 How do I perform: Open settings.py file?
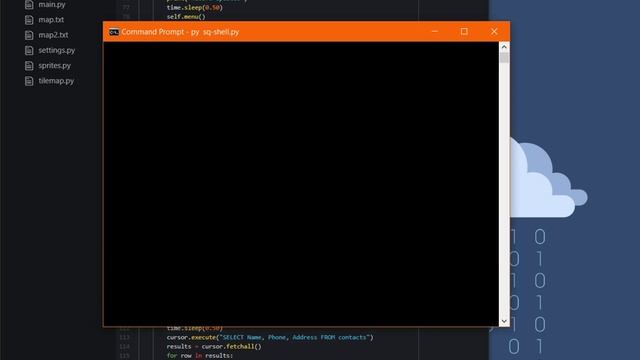(x=57, y=50)
